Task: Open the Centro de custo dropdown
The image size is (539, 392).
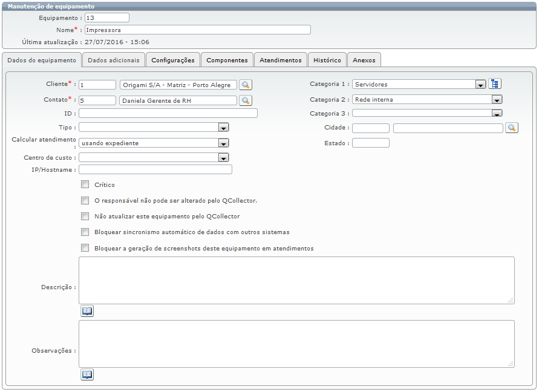Action: click(223, 158)
